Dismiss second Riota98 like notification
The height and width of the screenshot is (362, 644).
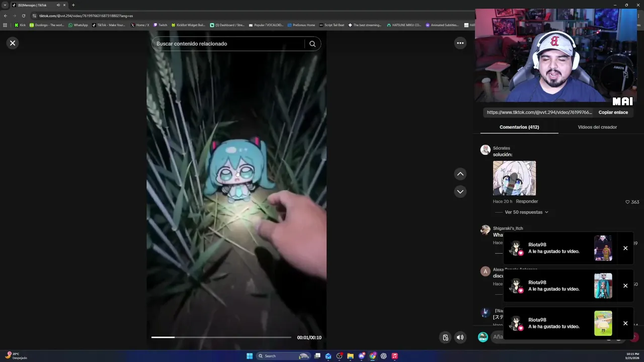[625, 286]
